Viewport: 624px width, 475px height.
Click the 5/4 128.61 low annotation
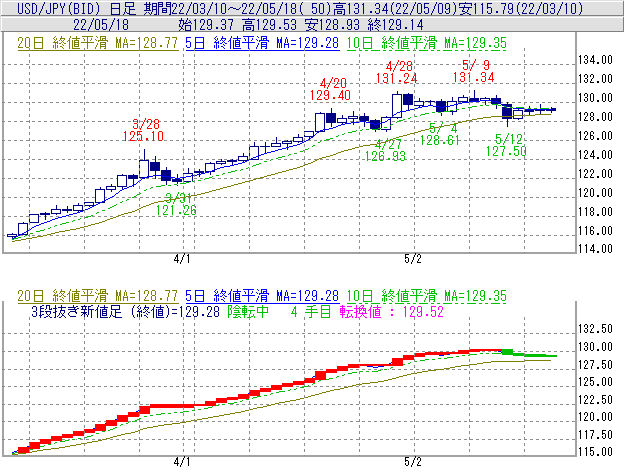pyautogui.click(x=440, y=134)
